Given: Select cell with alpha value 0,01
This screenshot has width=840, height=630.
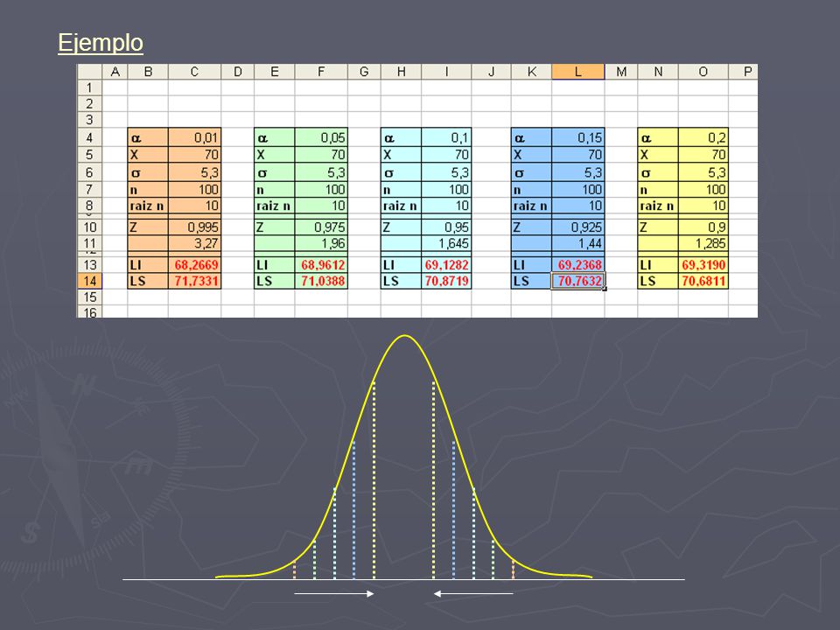Looking at the screenshot, I should [x=194, y=137].
